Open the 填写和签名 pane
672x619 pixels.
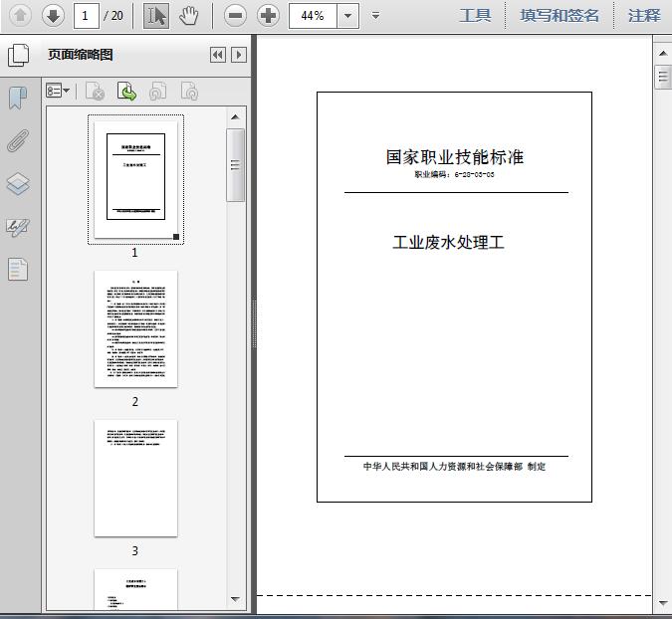coord(560,16)
